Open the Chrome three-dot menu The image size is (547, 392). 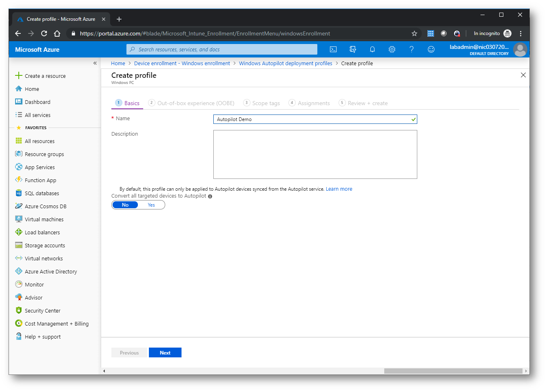pos(520,33)
